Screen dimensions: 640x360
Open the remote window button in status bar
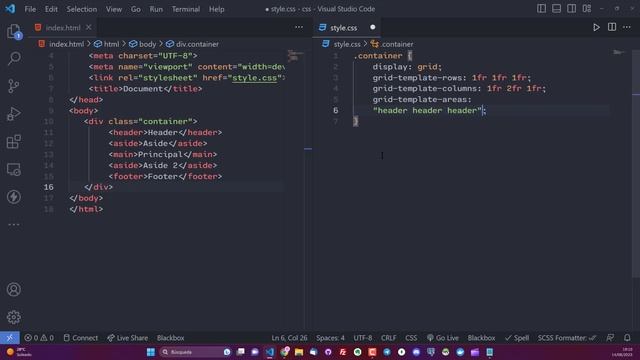(x=9, y=338)
